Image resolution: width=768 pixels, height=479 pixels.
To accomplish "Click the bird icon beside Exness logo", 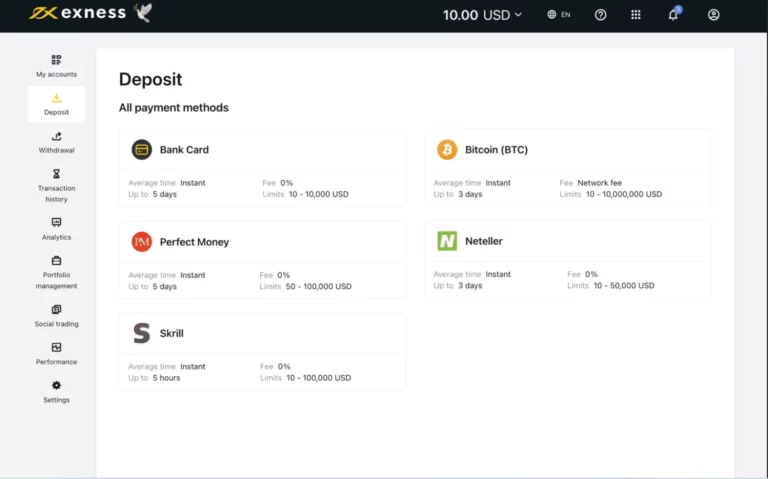I will [143, 13].
